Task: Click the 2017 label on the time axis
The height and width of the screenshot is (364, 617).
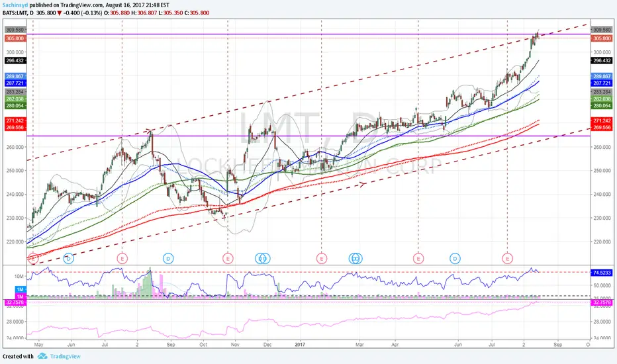Action: [301, 344]
